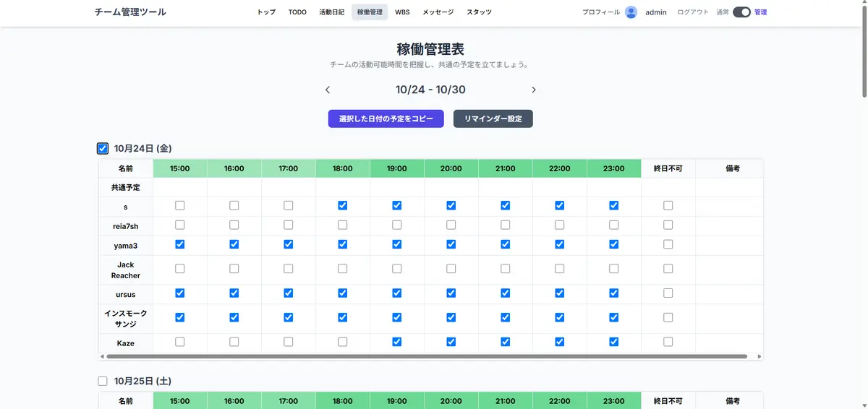Toggle the 通常/管理 mode switch
The height and width of the screenshot is (409, 868).
point(741,12)
